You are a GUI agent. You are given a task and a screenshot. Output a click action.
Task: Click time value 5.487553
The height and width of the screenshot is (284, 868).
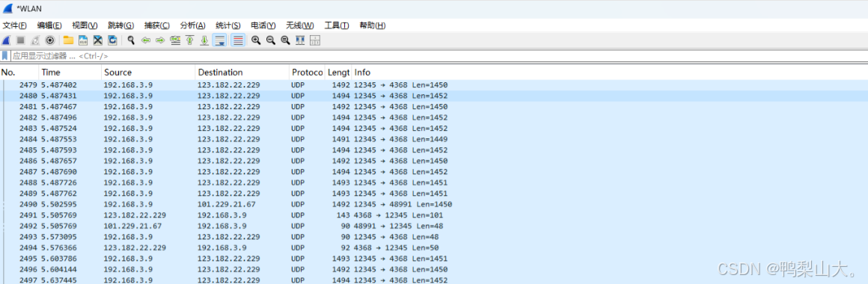coord(59,139)
